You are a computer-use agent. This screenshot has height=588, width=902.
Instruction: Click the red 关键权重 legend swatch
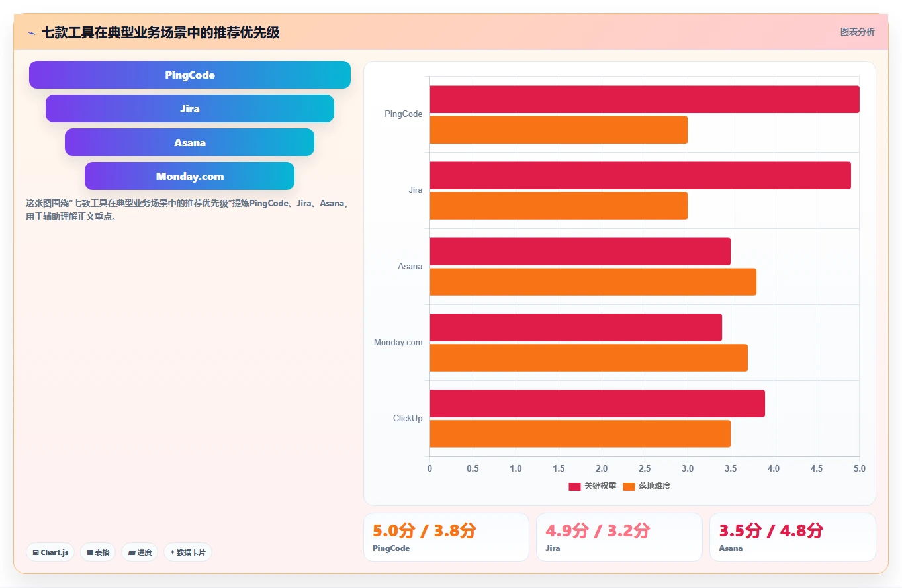point(574,486)
